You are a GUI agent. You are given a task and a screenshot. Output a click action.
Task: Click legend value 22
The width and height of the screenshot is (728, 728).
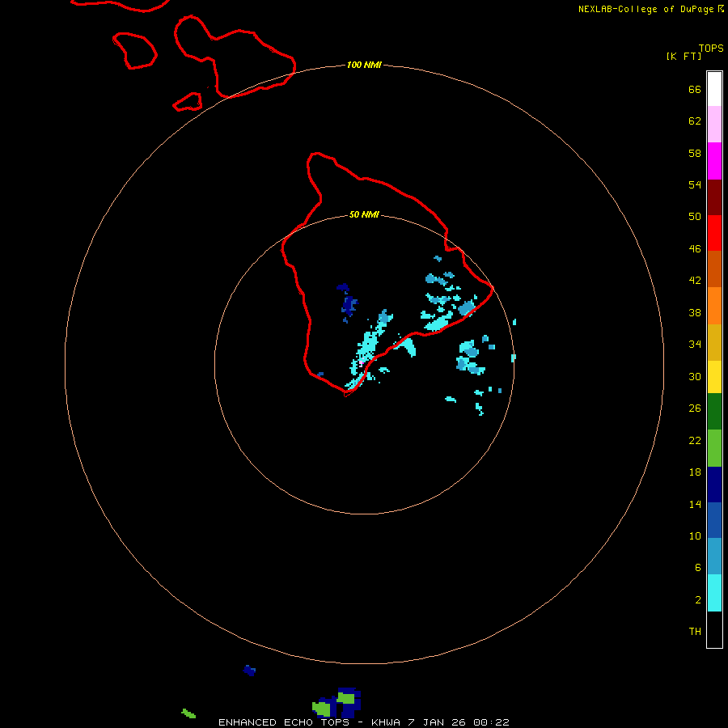[695, 440]
